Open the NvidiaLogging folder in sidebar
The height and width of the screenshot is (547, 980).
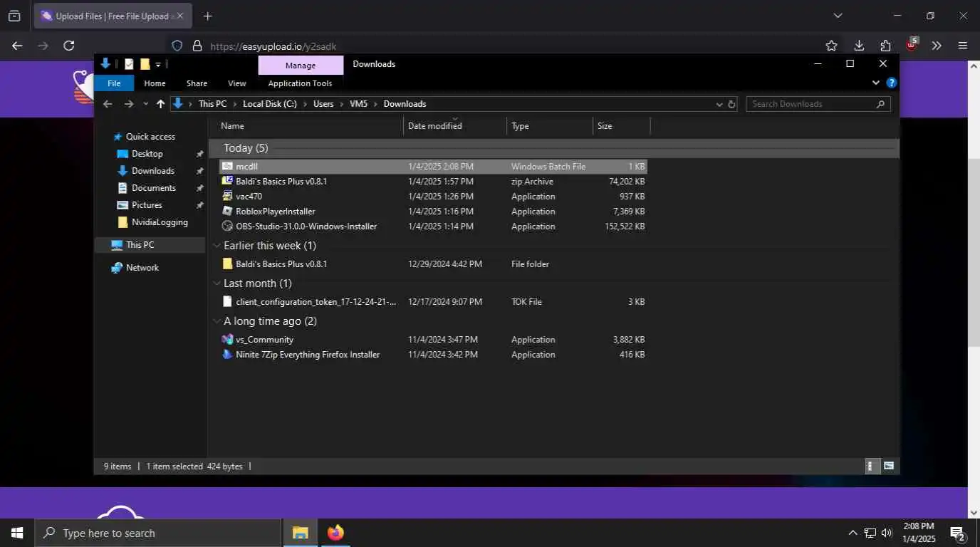[x=159, y=222]
